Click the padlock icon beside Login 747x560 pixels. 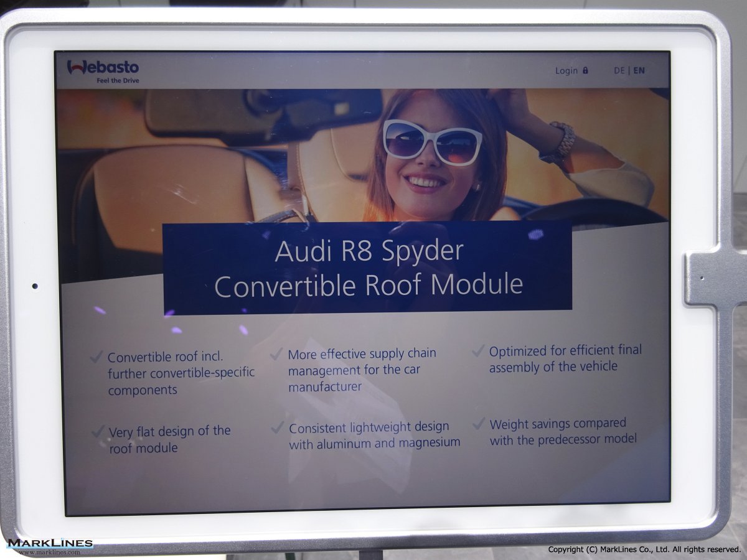pyautogui.click(x=585, y=70)
